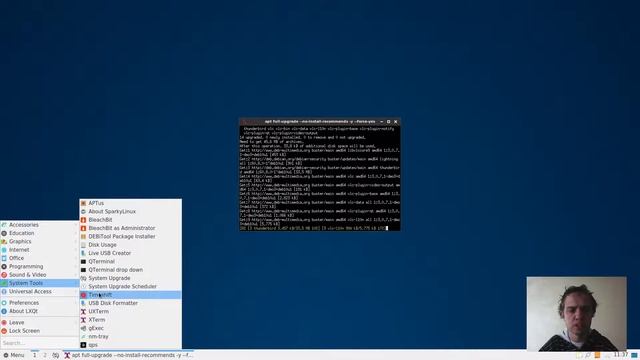Focus the menu Search field
The image size is (640, 360).
40,343
